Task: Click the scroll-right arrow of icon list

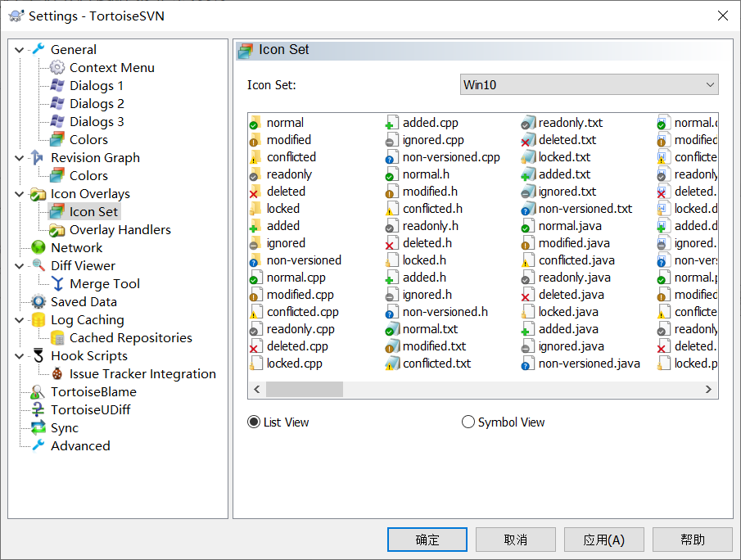Action: (708, 390)
